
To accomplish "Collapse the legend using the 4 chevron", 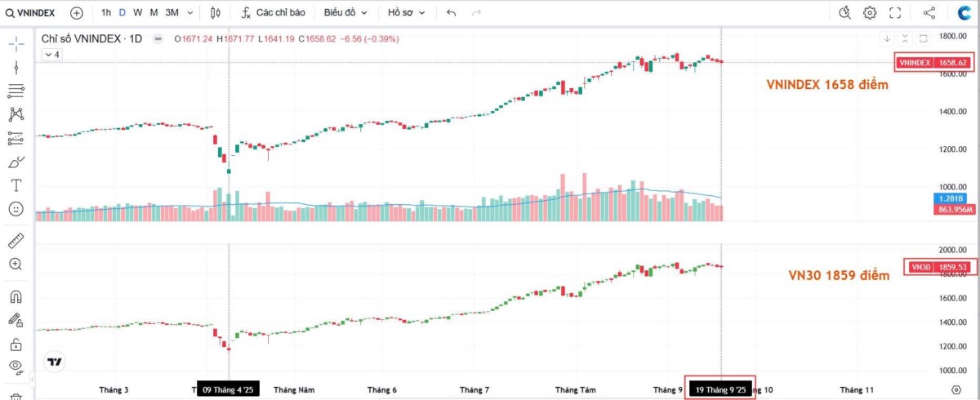I will point(51,54).
